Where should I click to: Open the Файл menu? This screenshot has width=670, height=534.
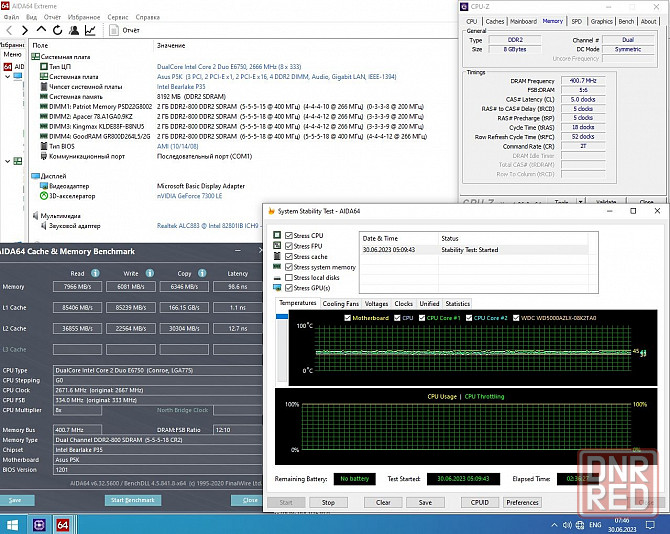(x=12, y=17)
